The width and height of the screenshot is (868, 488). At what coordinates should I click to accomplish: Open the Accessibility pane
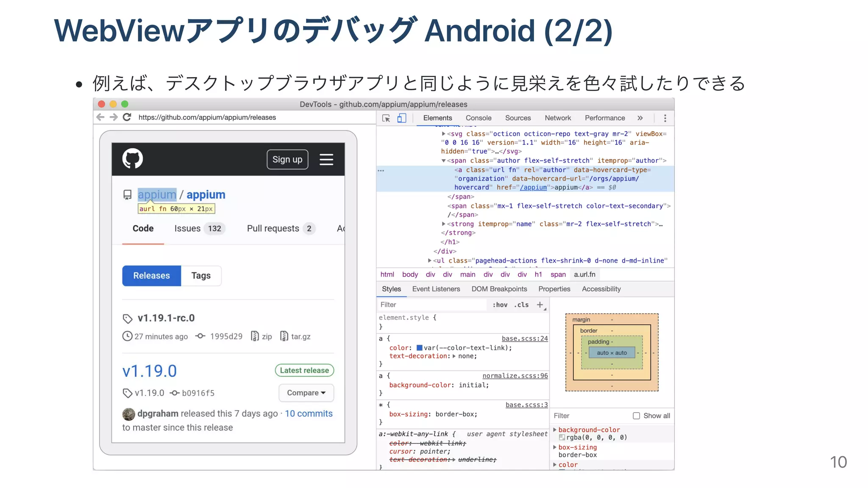(601, 289)
